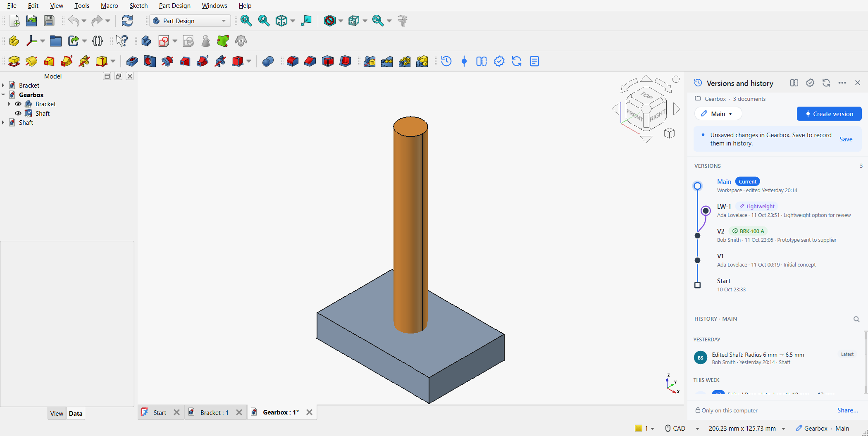868x436 pixels.
Task: Apply the Chamfer tool
Action: 310,62
